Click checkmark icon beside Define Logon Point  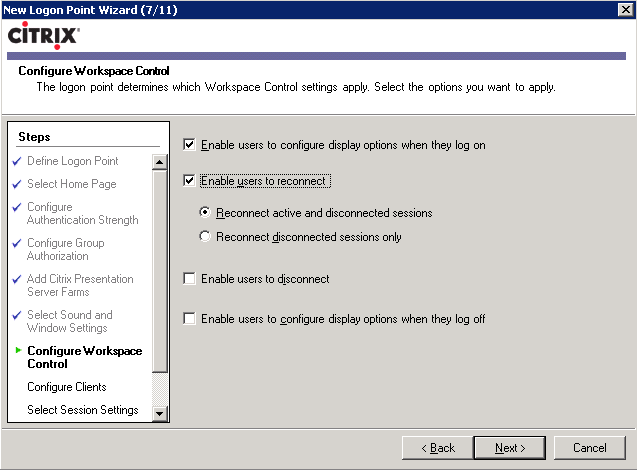17,161
